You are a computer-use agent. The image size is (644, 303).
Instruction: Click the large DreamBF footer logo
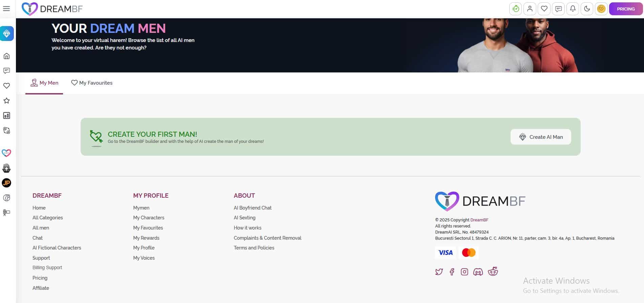point(480,201)
